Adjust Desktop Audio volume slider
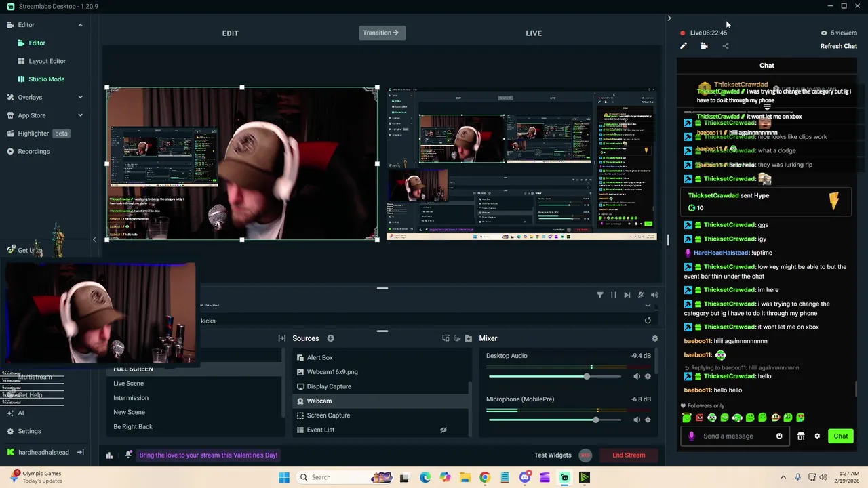Viewport: 868px width, 488px height. point(555,376)
